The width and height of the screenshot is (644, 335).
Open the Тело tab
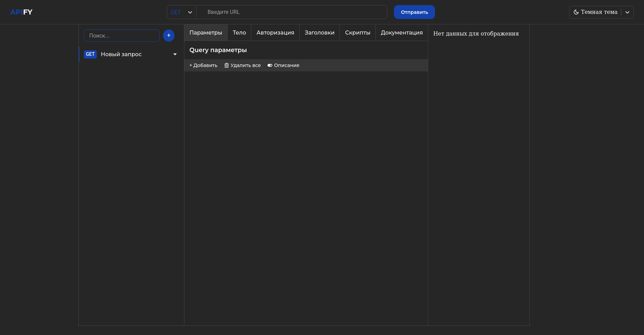click(x=239, y=33)
